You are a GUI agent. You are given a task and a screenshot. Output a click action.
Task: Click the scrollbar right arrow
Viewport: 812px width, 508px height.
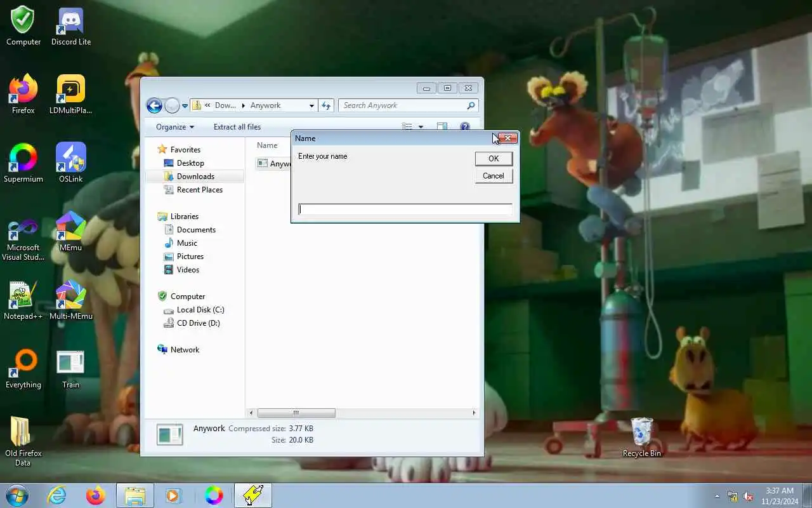[474, 413]
